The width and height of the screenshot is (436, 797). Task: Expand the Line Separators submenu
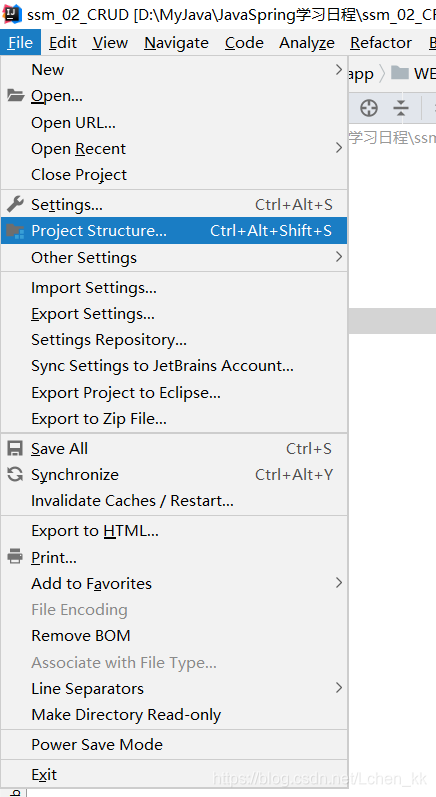174,688
